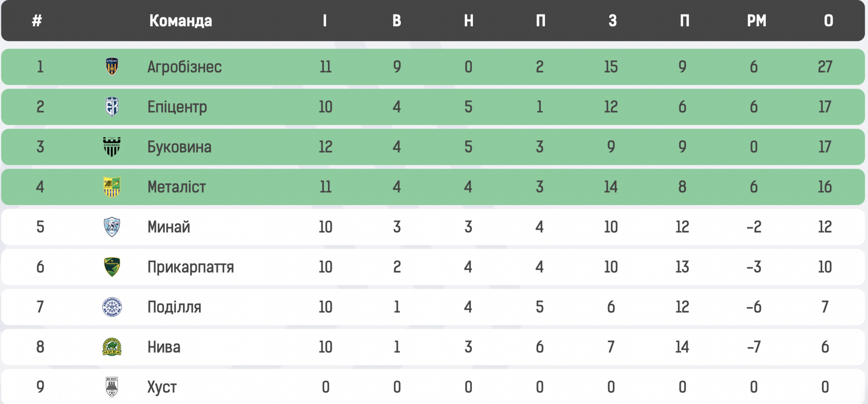Click the Агробізнес team crest icon
Viewport: 868px width, 404px height.
pyautogui.click(x=112, y=67)
